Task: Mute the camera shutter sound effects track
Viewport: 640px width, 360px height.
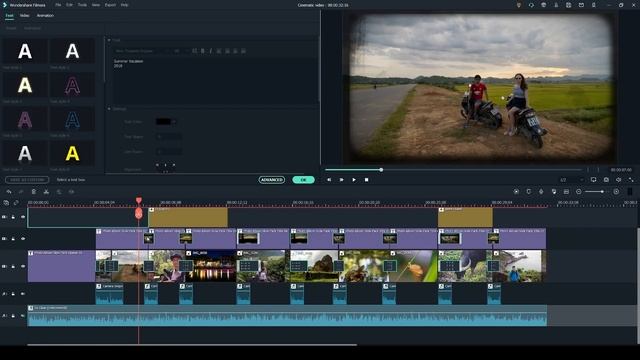Action: point(23,294)
